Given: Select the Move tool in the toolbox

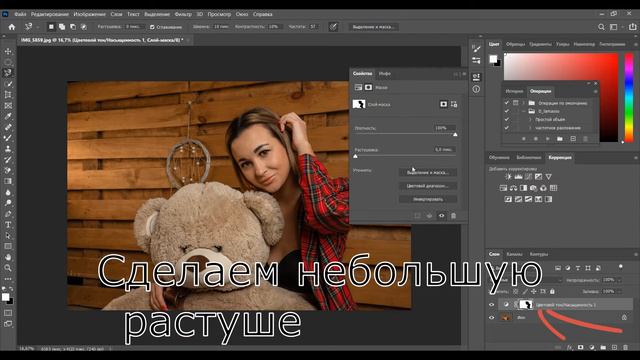Looking at the screenshot, I should (x=8, y=52).
